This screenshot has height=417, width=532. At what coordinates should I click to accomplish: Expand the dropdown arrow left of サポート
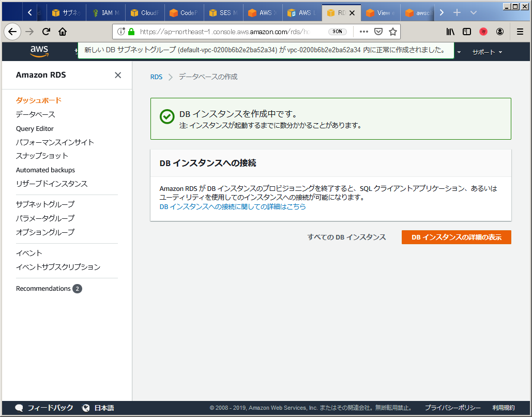click(x=459, y=52)
